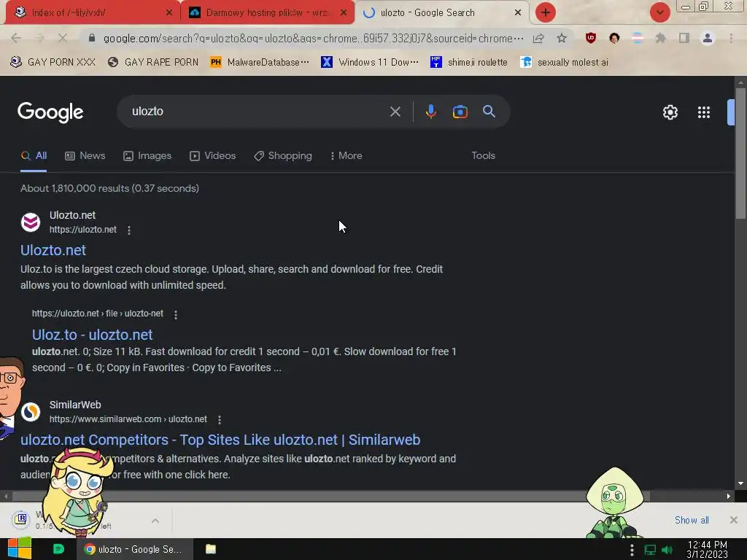Open File Explorer from taskbar
Image resolution: width=747 pixels, height=560 pixels.
pyautogui.click(x=211, y=549)
